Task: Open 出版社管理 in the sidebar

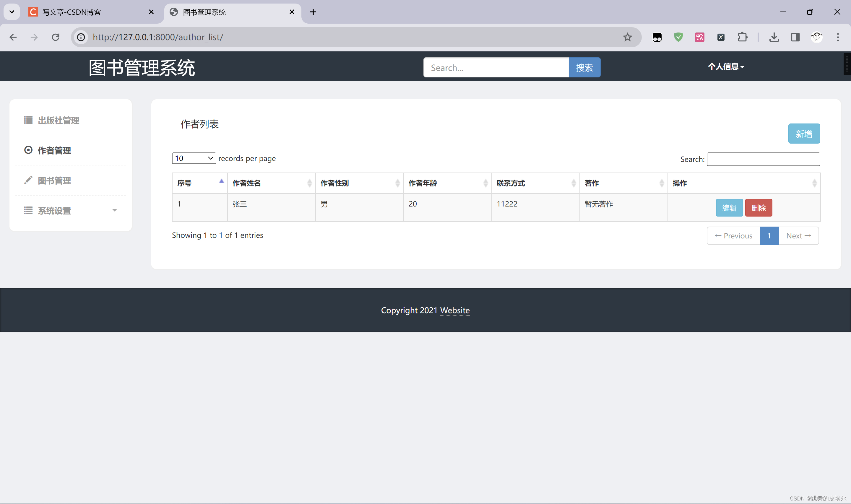Action: point(59,120)
